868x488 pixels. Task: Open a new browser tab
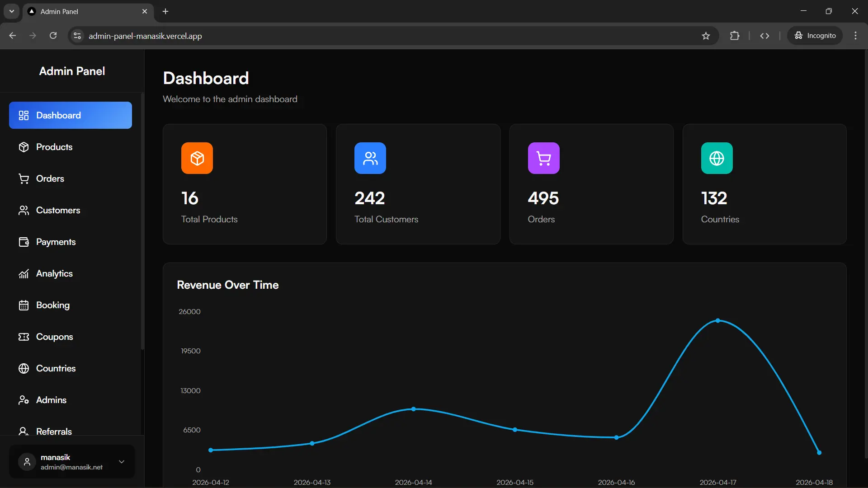click(x=165, y=11)
